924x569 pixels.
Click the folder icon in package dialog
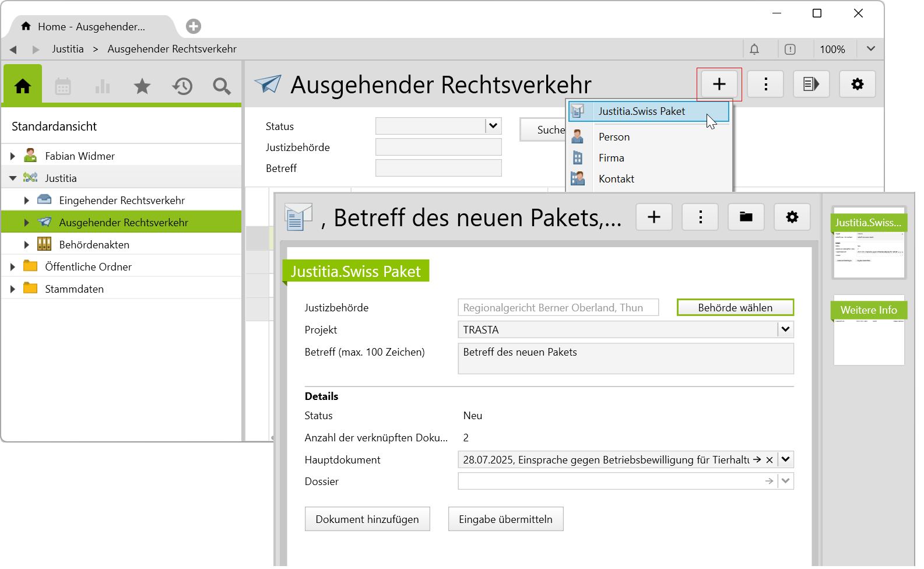tap(746, 217)
